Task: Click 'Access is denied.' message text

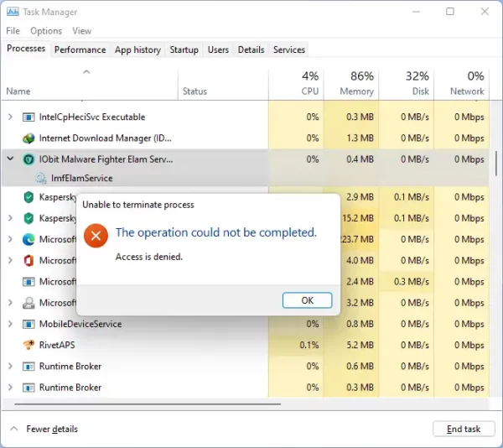Action: click(149, 257)
